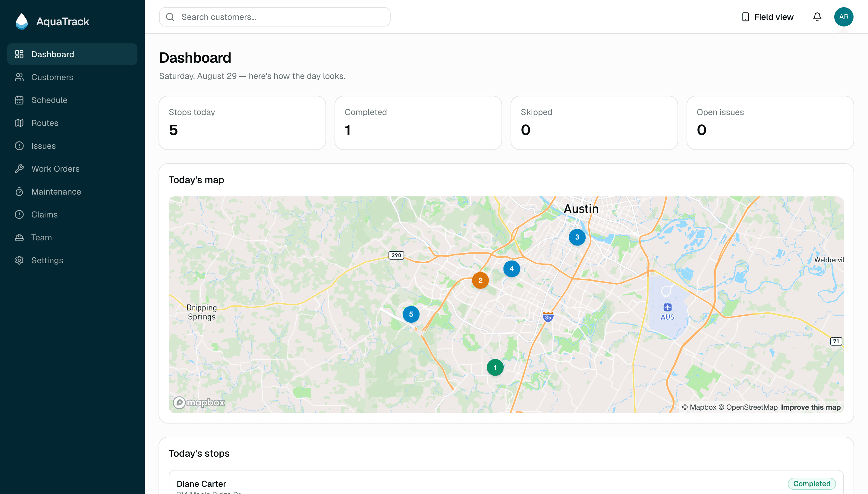The image size is (868, 494).
Task: Open the AR user avatar menu
Action: (844, 17)
